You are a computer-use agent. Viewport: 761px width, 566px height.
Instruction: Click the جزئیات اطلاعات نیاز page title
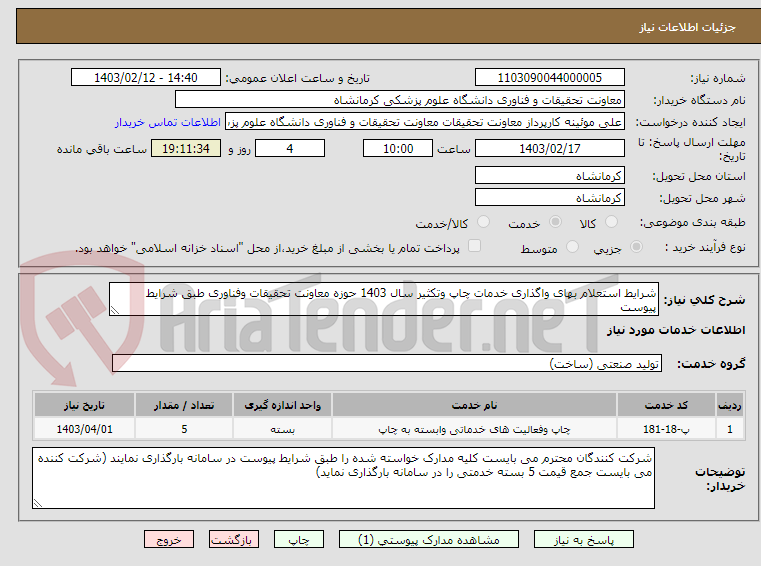tap(687, 27)
